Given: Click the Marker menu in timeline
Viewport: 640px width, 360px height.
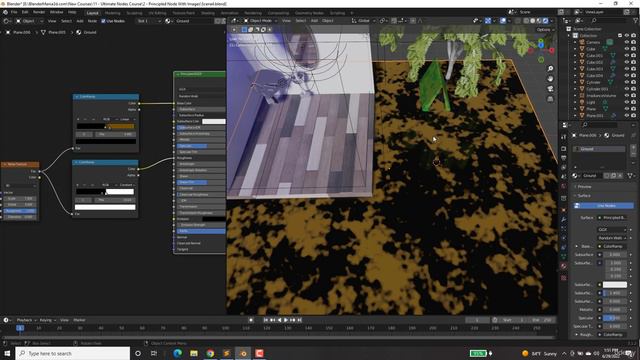Looking at the screenshot, I should coord(79,320).
